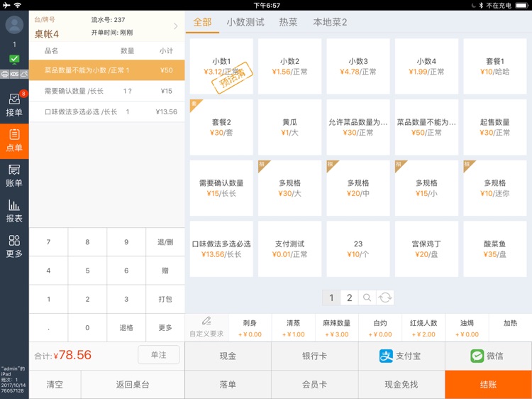Click 返回桌台 to return to tables

click(133, 384)
